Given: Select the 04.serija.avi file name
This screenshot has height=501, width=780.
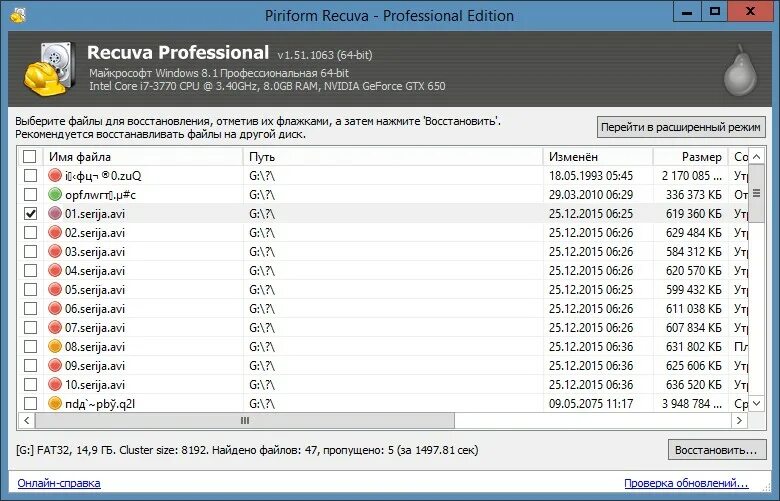Looking at the screenshot, I should (x=95, y=271).
